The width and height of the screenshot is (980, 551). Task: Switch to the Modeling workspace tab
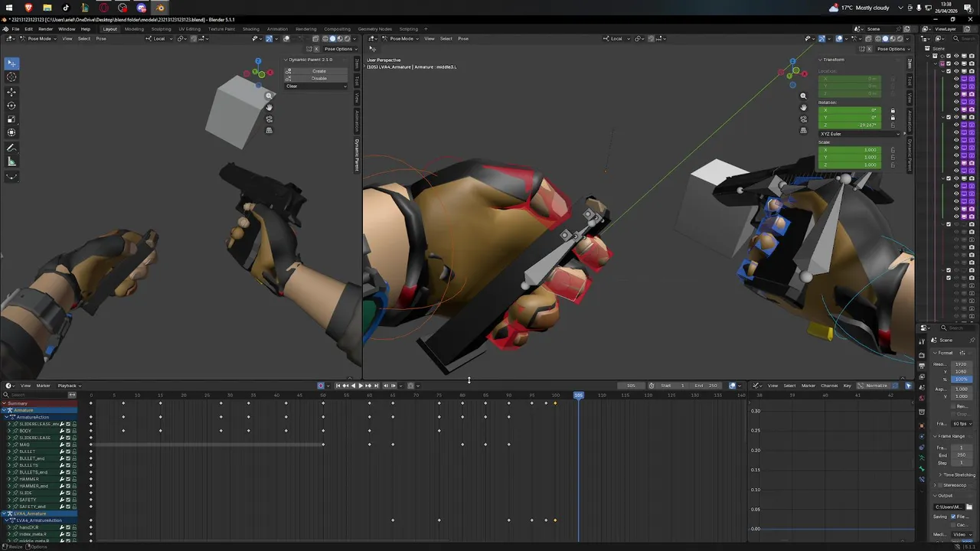(134, 29)
